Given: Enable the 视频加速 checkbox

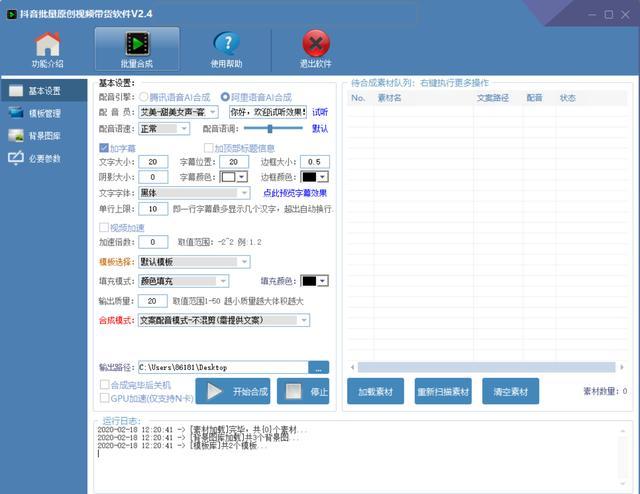Looking at the screenshot, I should coord(104,227).
